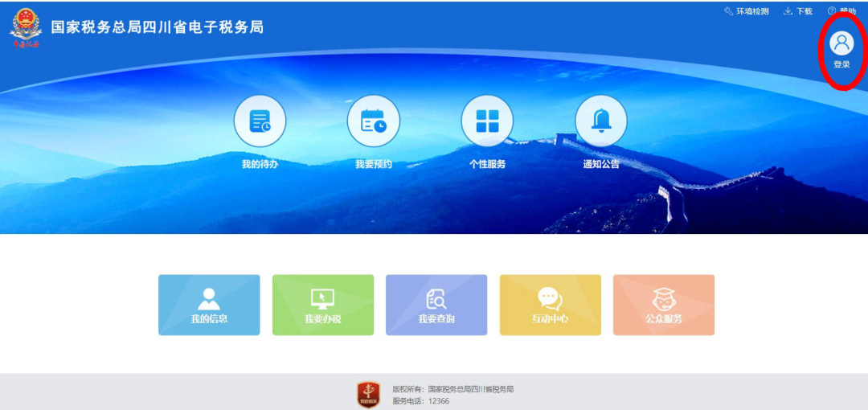
Task: Click 环境检测 wrench link
Action: [747, 11]
